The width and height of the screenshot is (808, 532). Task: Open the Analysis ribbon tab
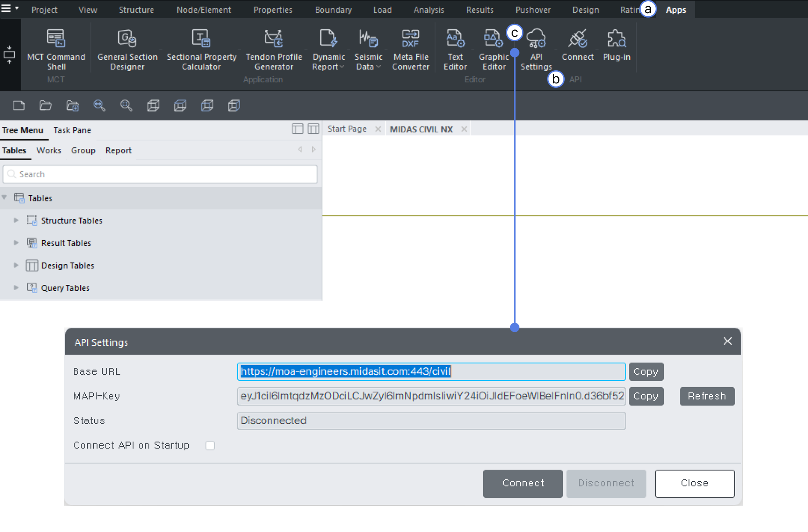point(429,10)
